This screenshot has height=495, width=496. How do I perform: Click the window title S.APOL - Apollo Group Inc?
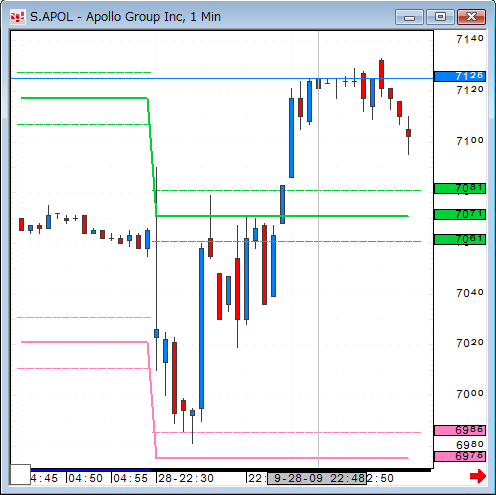click(x=125, y=17)
